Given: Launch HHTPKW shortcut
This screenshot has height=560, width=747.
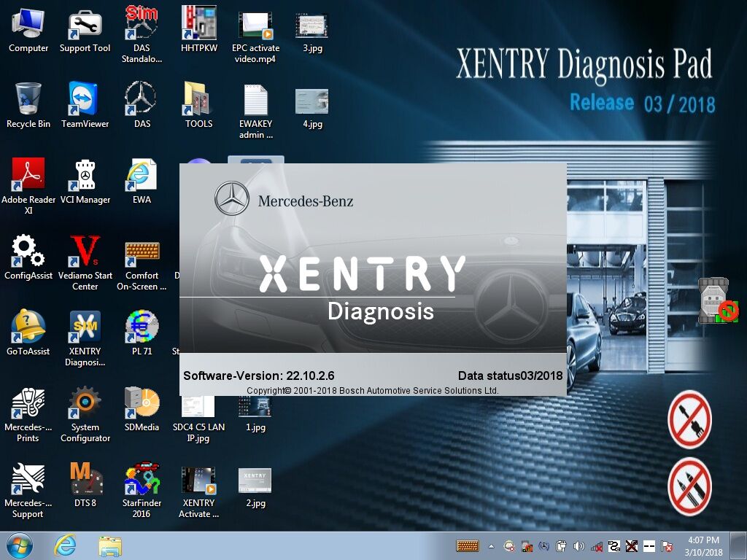Looking at the screenshot, I should (198, 30).
